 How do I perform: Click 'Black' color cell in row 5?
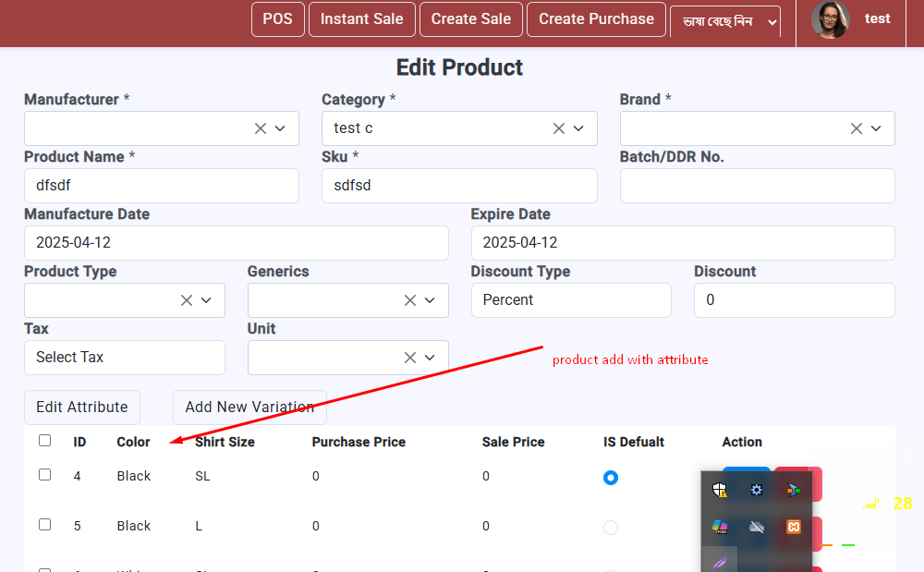pyautogui.click(x=134, y=526)
